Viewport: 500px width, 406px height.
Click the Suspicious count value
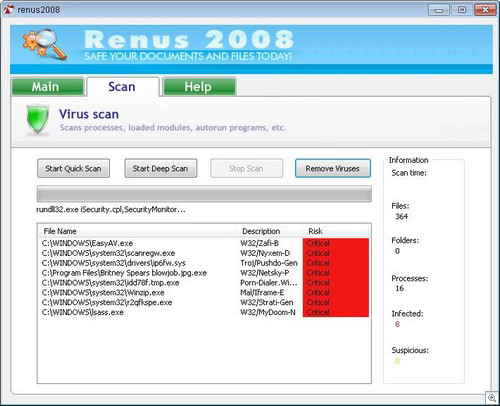click(x=397, y=361)
